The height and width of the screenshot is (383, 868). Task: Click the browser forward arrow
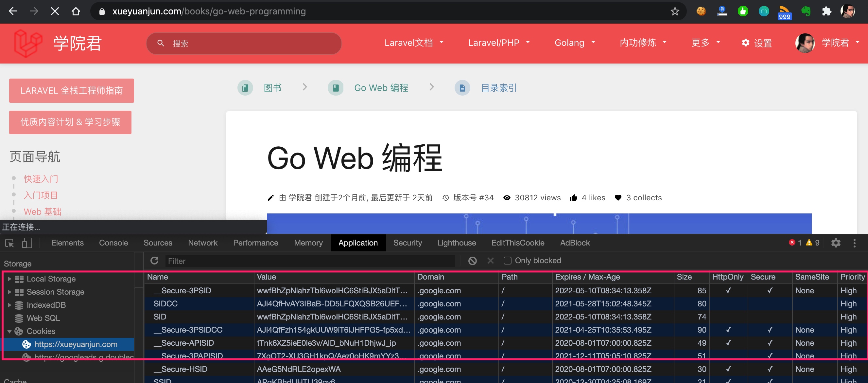(x=34, y=11)
